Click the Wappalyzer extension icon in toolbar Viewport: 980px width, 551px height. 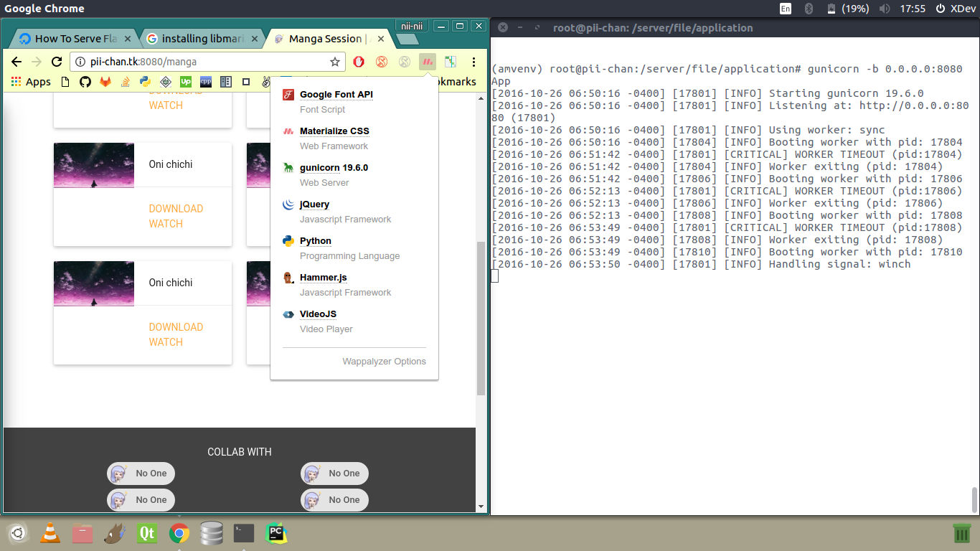point(428,62)
